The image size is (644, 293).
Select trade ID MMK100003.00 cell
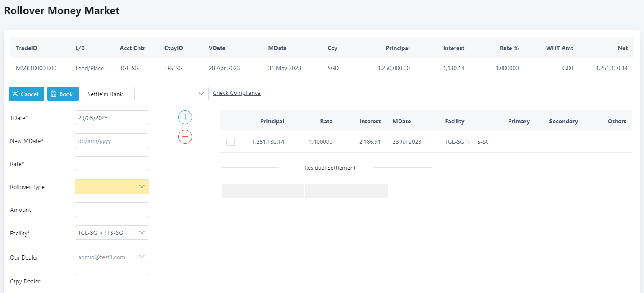36,68
